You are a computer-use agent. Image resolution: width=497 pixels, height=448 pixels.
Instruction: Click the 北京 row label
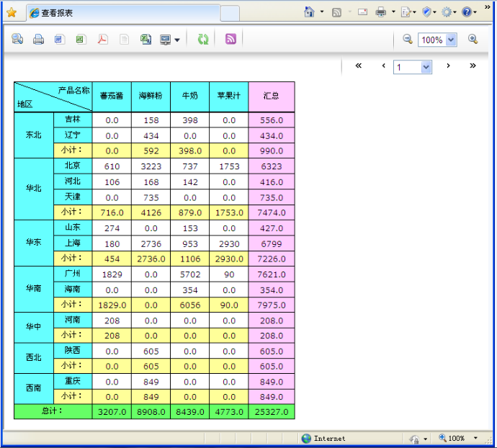73,166
